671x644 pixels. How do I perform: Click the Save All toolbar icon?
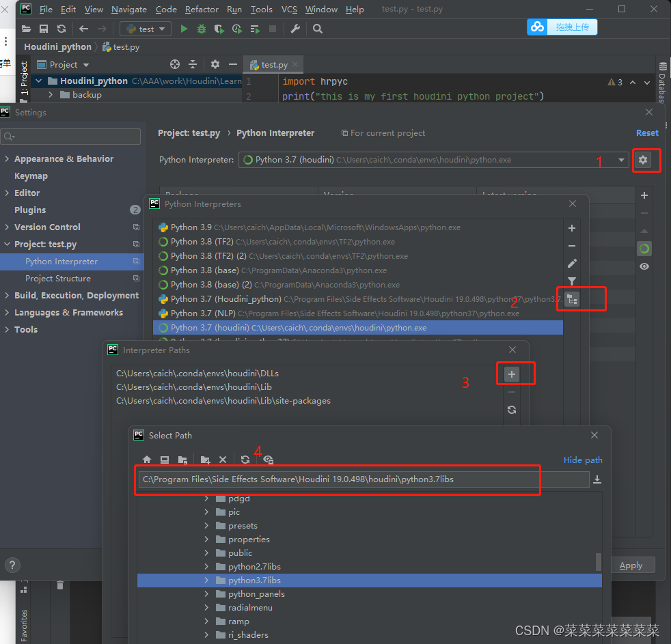coord(44,29)
